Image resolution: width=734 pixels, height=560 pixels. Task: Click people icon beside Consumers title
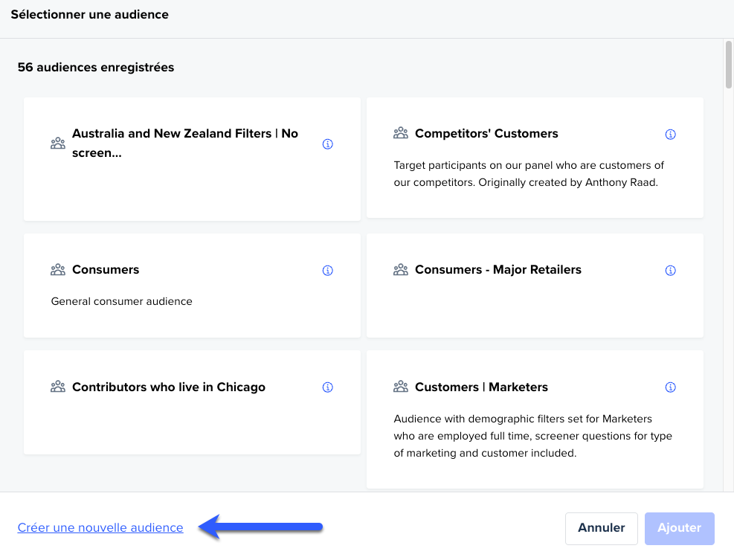58,270
